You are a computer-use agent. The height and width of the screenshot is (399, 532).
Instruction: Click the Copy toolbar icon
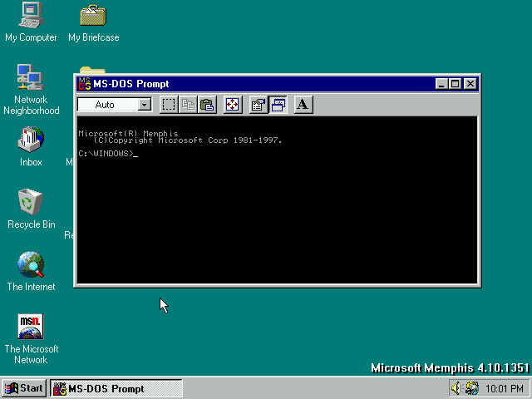click(188, 105)
